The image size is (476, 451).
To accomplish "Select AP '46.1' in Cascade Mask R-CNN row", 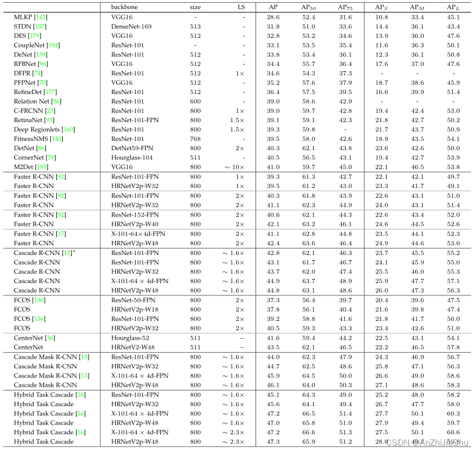I will (x=273, y=385).
